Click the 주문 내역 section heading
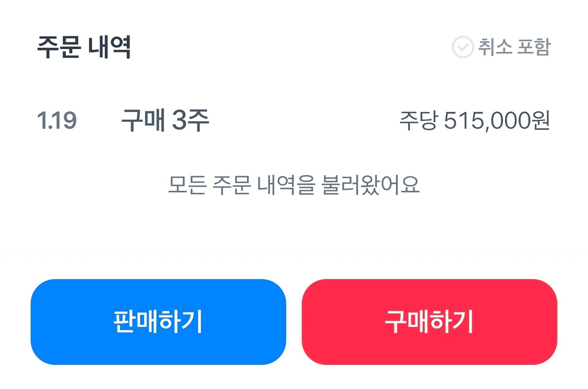Viewport: 588px width, 389px height. (x=84, y=48)
